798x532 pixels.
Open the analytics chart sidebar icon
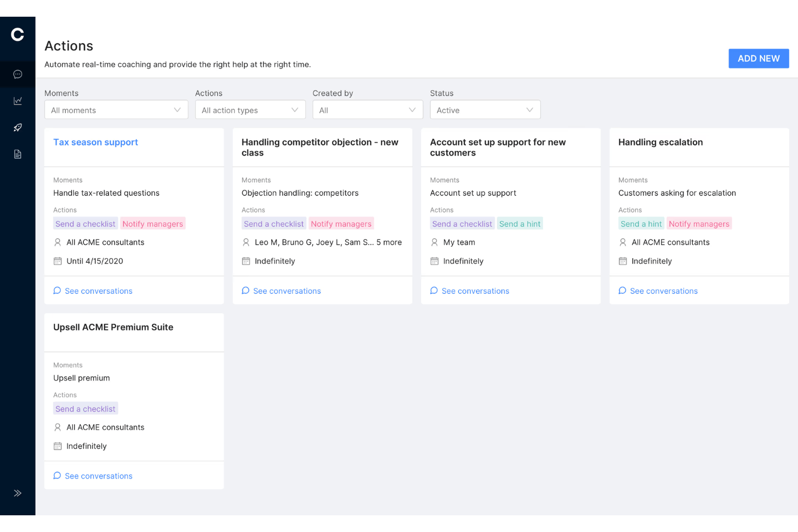coord(17,101)
